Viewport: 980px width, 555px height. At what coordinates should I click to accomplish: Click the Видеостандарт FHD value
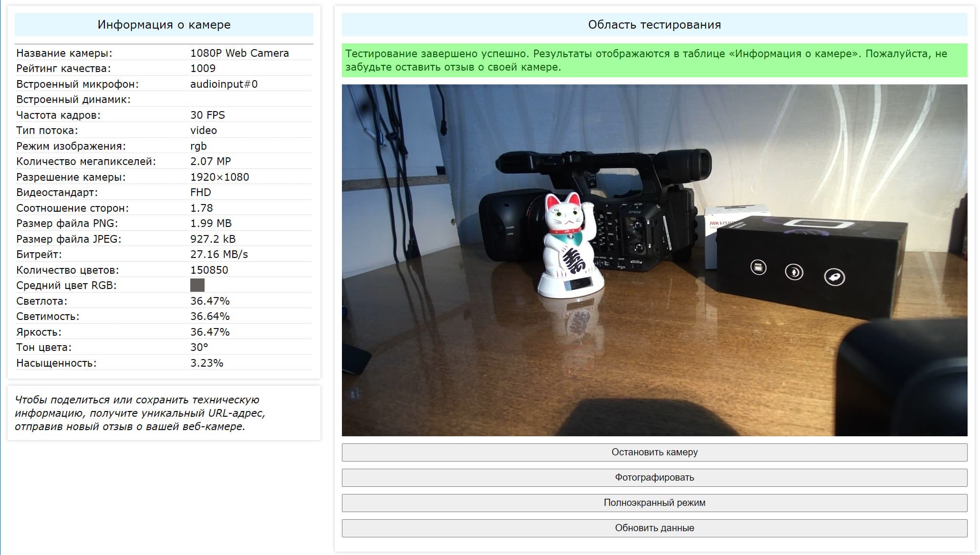coord(200,192)
